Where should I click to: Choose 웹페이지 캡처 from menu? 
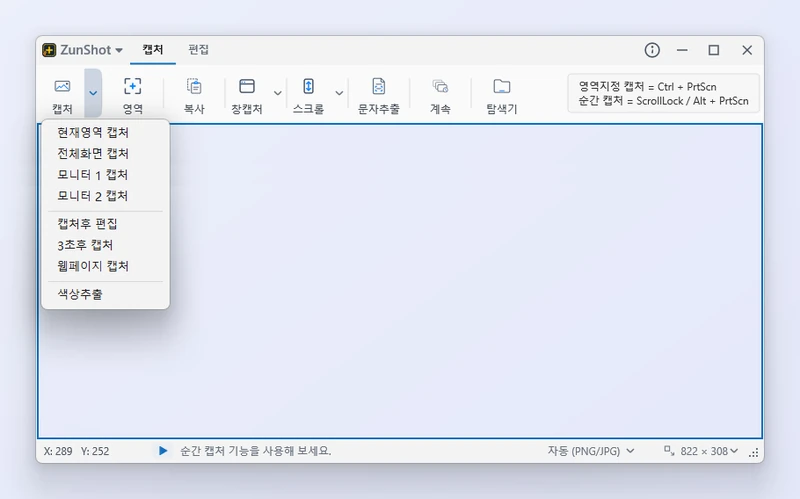tap(105, 266)
